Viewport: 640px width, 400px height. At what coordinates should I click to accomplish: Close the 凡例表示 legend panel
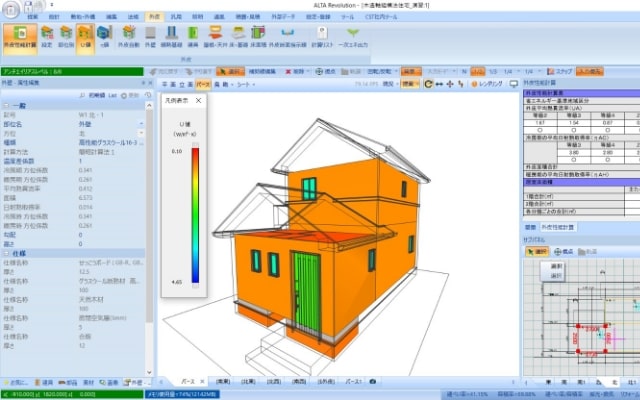(x=198, y=101)
